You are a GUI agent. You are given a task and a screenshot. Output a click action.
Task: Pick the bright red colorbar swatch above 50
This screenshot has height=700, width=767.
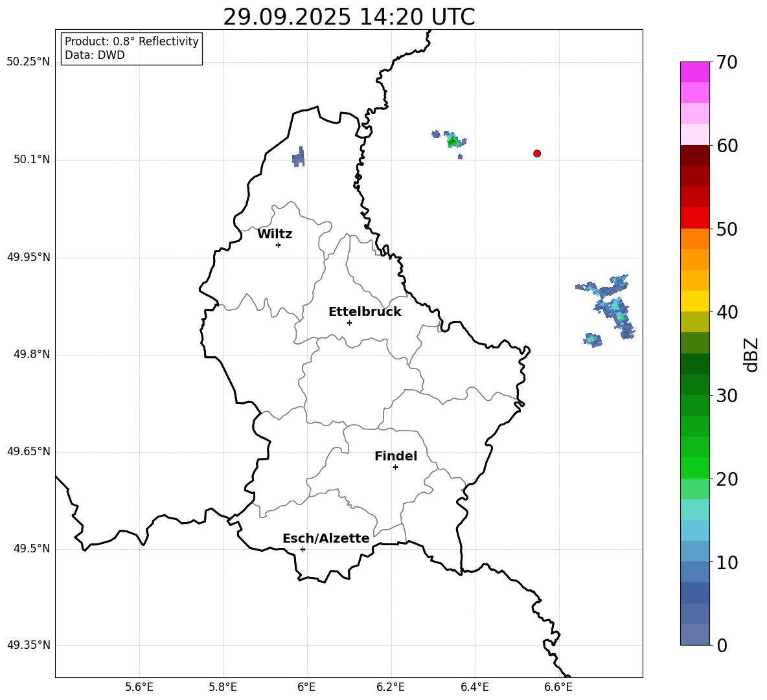point(695,218)
